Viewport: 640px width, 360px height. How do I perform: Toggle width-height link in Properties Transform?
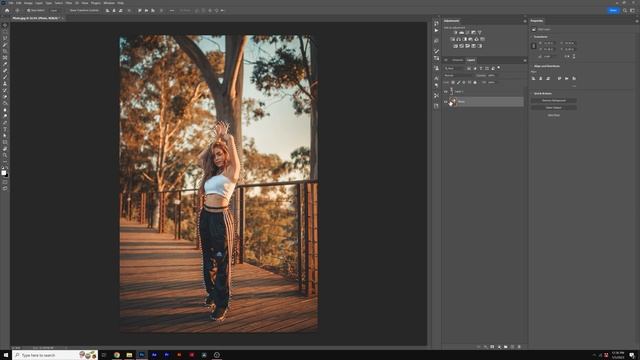pyautogui.click(x=533, y=46)
